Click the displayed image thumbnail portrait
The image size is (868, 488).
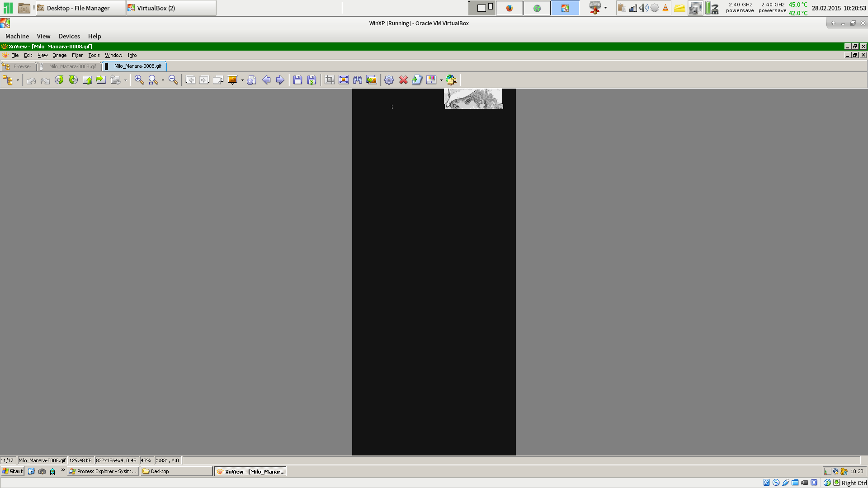click(x=473, y=99)
